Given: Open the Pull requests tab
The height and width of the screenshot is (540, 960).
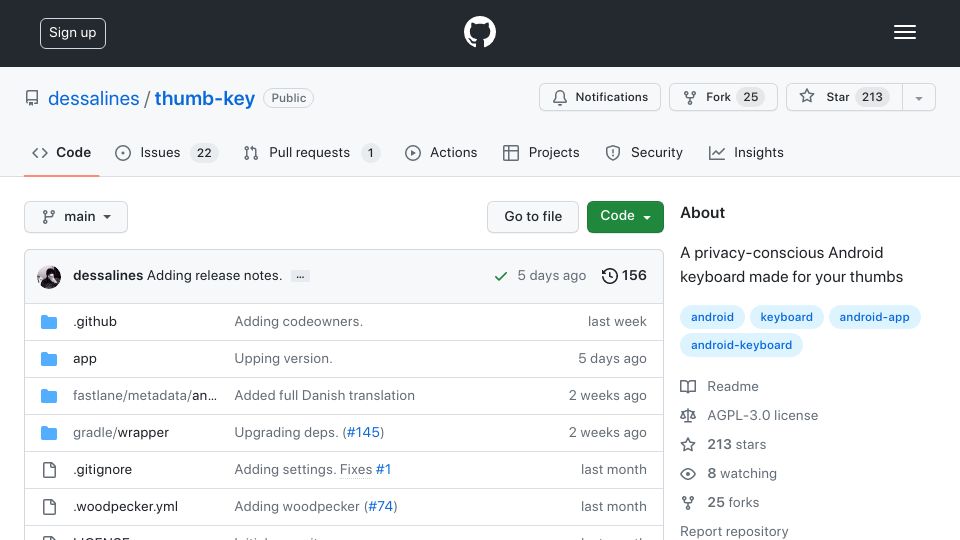Looking at the screenshot, I should tap(312, 152).
